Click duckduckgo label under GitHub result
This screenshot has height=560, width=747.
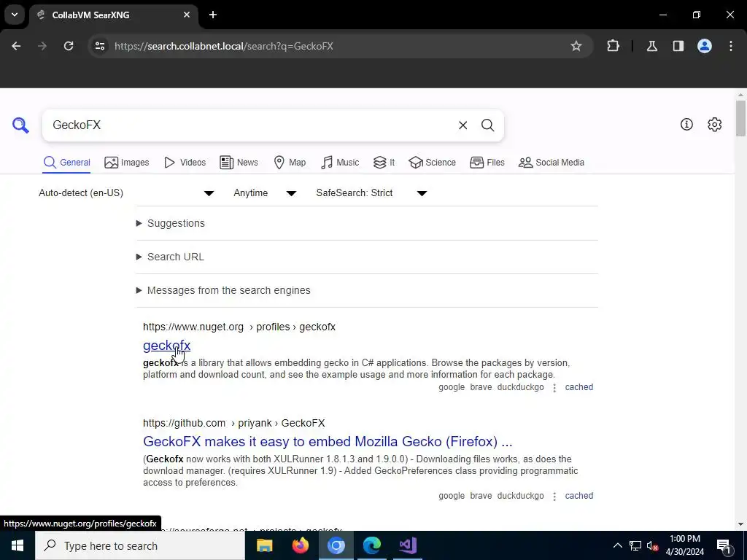[520, 496]
